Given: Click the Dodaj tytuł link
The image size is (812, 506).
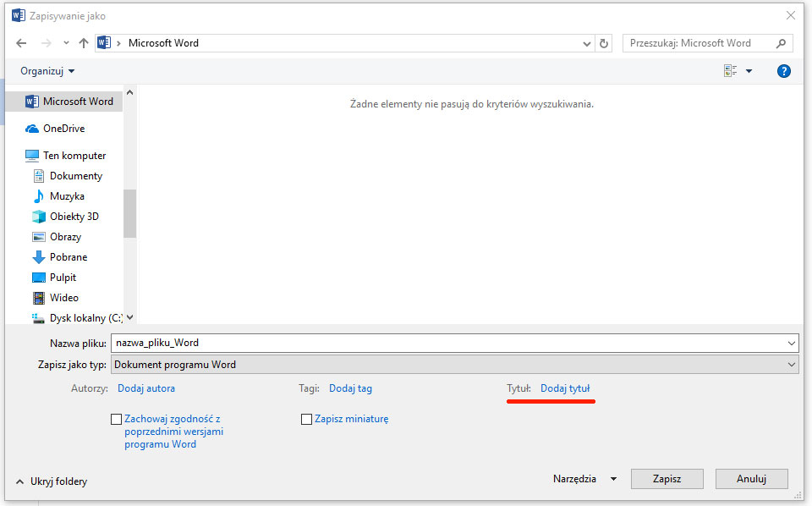Looking at the screenshot, I should pos(565,388).
